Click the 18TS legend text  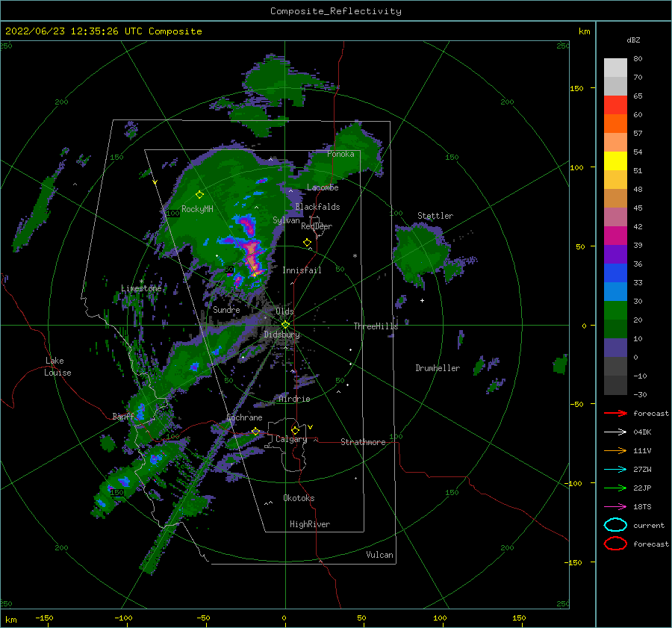click(642, 507)
